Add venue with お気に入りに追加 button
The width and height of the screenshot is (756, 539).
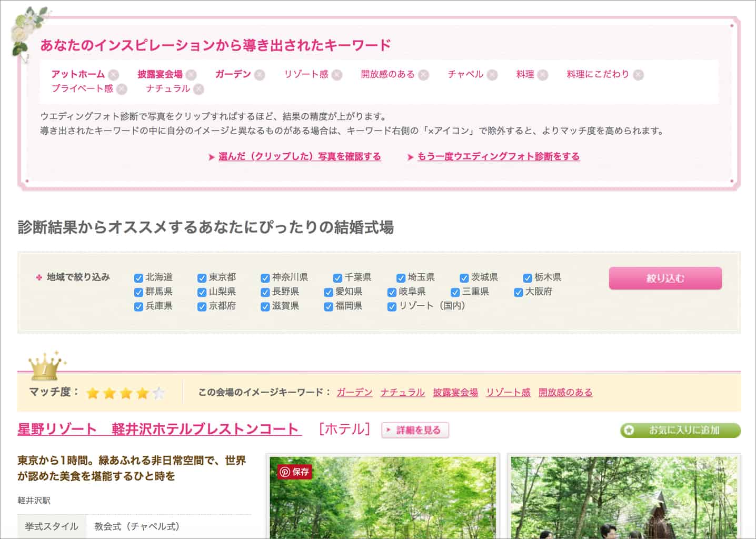[x=680, y=430]
